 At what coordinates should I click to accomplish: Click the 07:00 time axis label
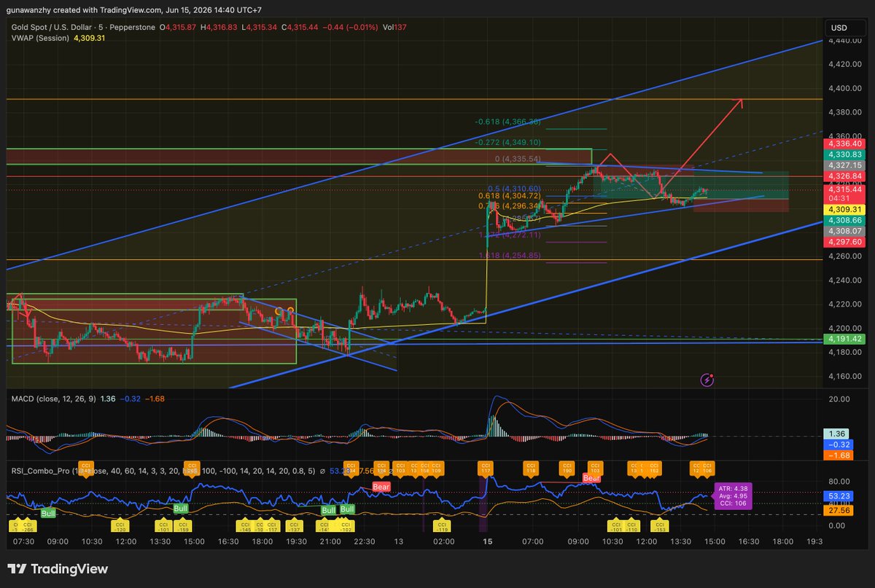[x=532, y=541]
